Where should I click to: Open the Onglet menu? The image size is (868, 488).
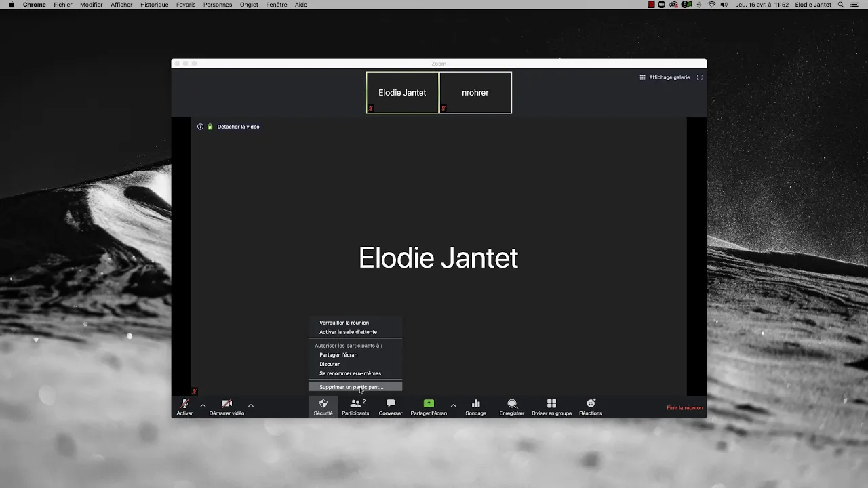(x=249, y=5)
